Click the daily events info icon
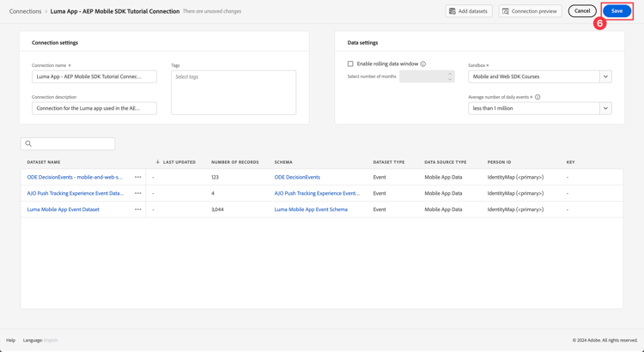This screenshot has width=644, height=352. [x=538, y=97]
